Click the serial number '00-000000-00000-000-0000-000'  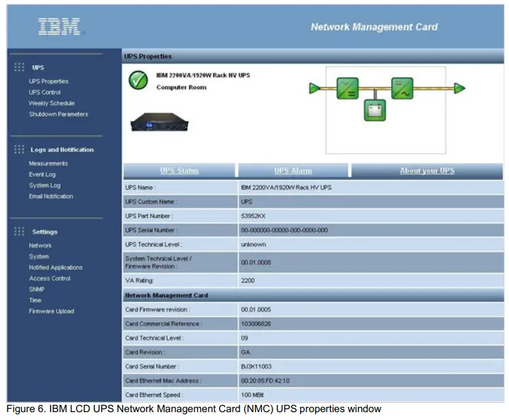(x=284, y=230)
